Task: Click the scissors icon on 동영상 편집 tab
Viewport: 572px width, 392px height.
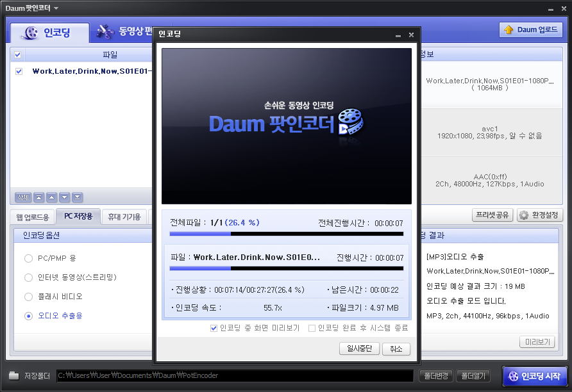Action: (105, 31)
